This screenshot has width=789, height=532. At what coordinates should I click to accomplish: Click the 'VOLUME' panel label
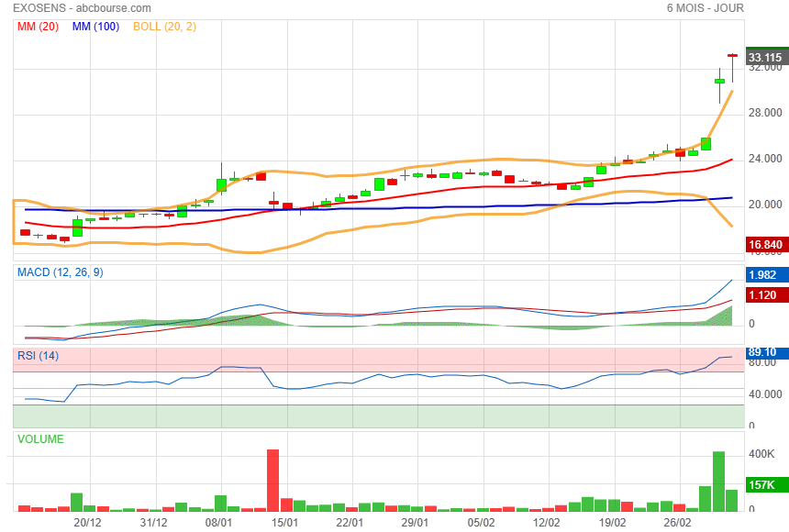[40, 438]
